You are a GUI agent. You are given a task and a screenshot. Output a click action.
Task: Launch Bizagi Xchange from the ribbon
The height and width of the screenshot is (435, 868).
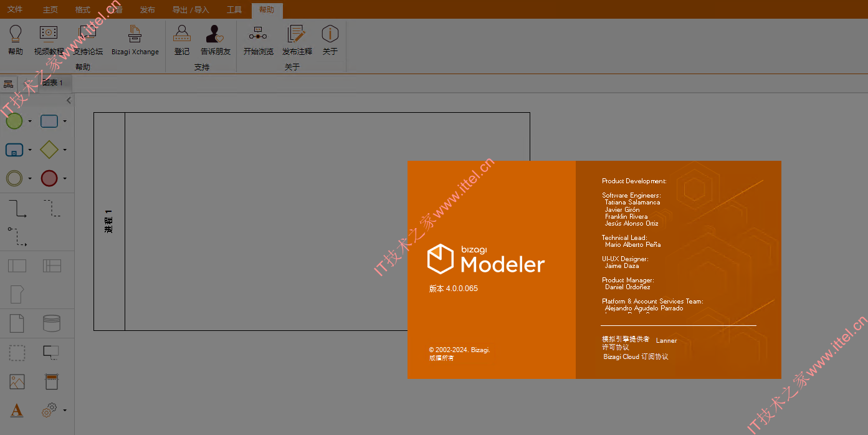135,40
